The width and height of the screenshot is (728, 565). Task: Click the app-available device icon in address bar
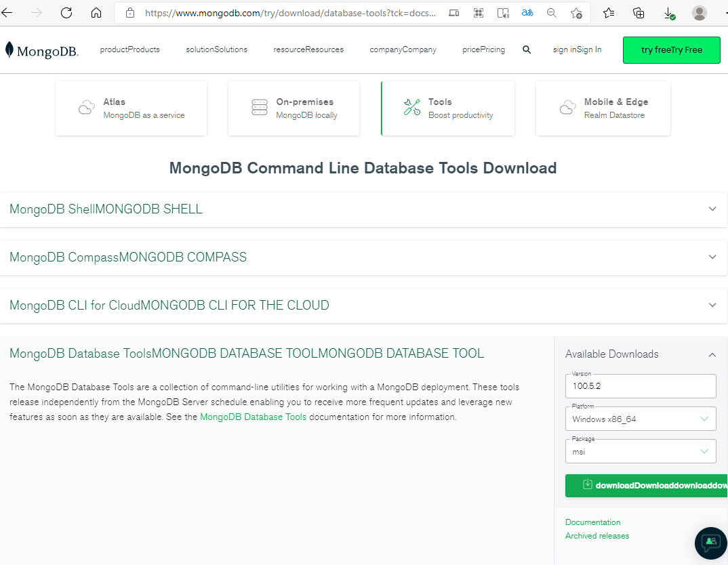pos(453,13)
